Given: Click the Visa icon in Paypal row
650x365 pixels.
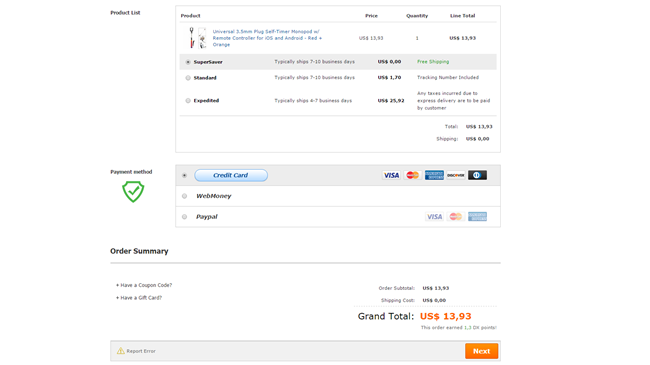Looking at the screenshot, I should [x=434, y=217].
